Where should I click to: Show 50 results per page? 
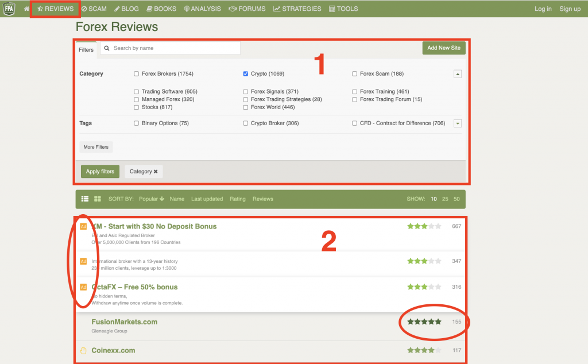457,199
